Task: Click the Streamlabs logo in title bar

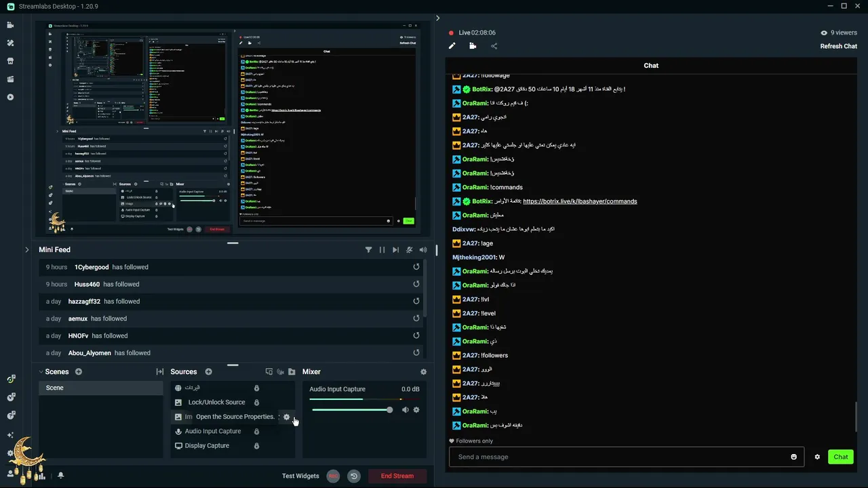Action: (11, 6)
